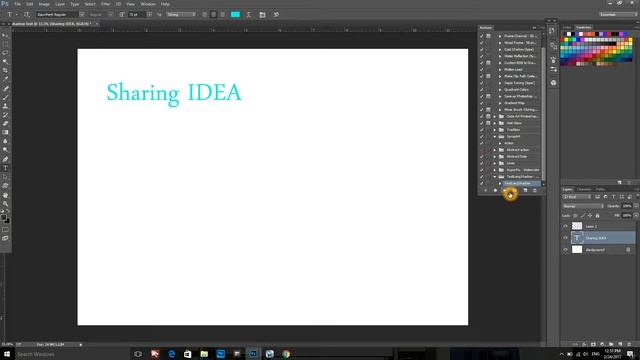Toggle text orientation in options bar
Image resolution: width=640 pixels, height=360 pixels.
27,14
